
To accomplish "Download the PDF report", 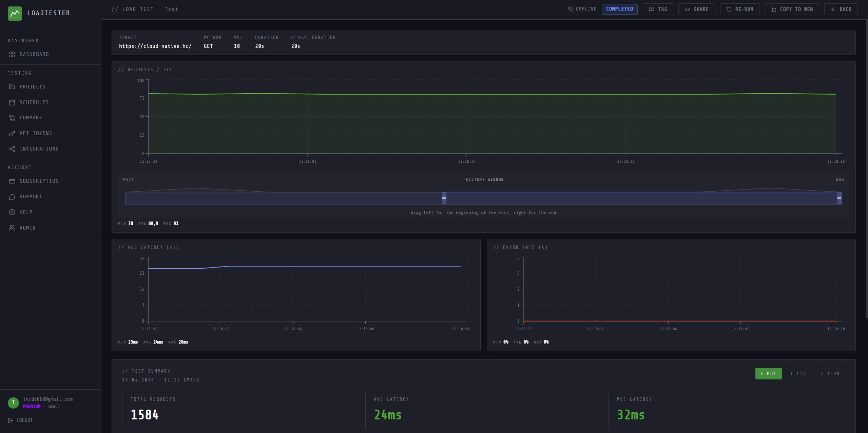I will pos(768,373).
